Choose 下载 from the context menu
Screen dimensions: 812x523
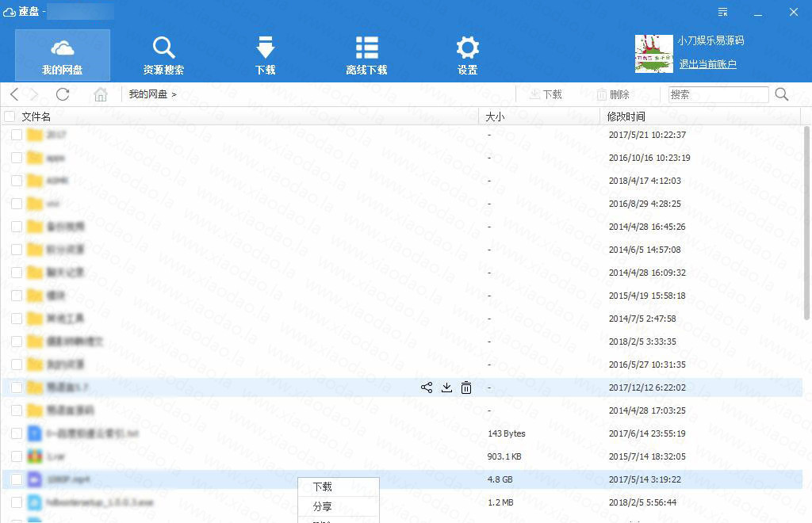323,487
